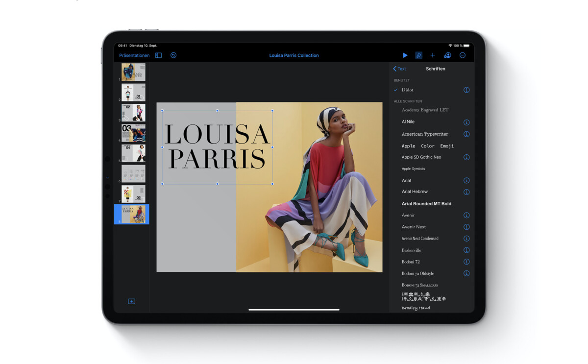
Task: Choose Apple SD Gothic Neo font
Action: click(421, 157)
